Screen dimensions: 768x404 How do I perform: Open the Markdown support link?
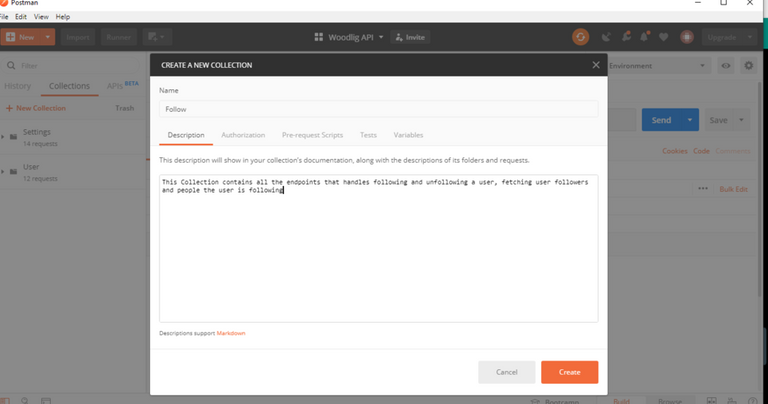231,333
